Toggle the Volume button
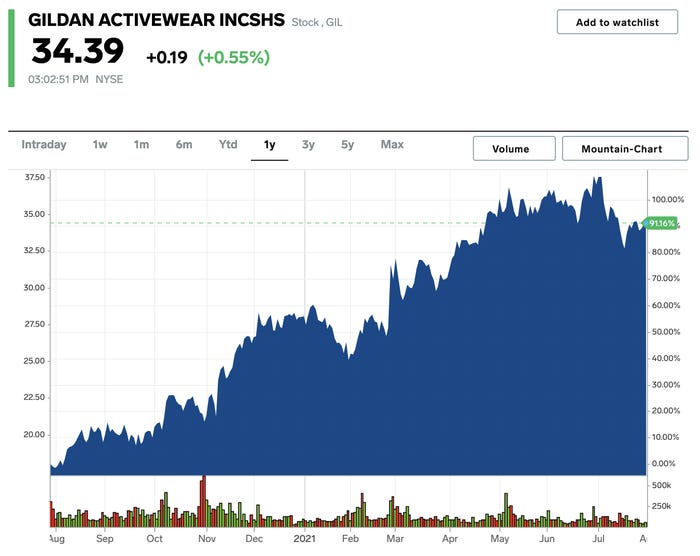The height and width of the screenshot is (556, 700). click(x=514, y=148)
